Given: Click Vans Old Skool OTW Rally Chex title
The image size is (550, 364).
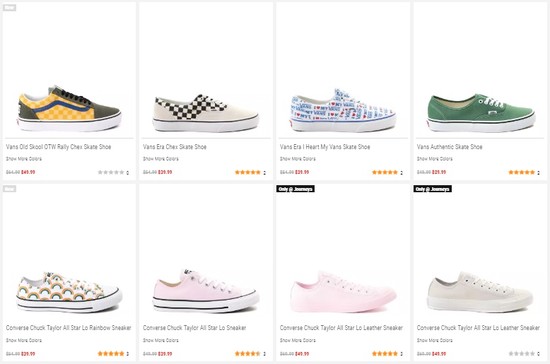Looking at the screenshot, I should (x=58, y=147).
